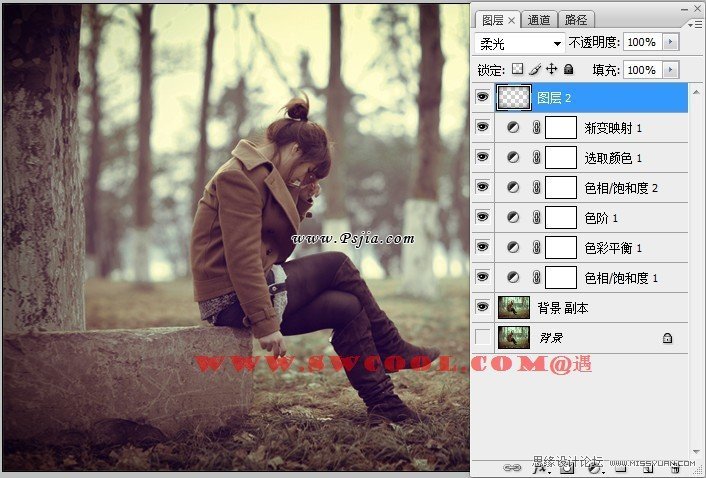Click mask link icon on 选取颜色 1
The width and height of the screenshot is (706, 478).
[x=536, y=158]
